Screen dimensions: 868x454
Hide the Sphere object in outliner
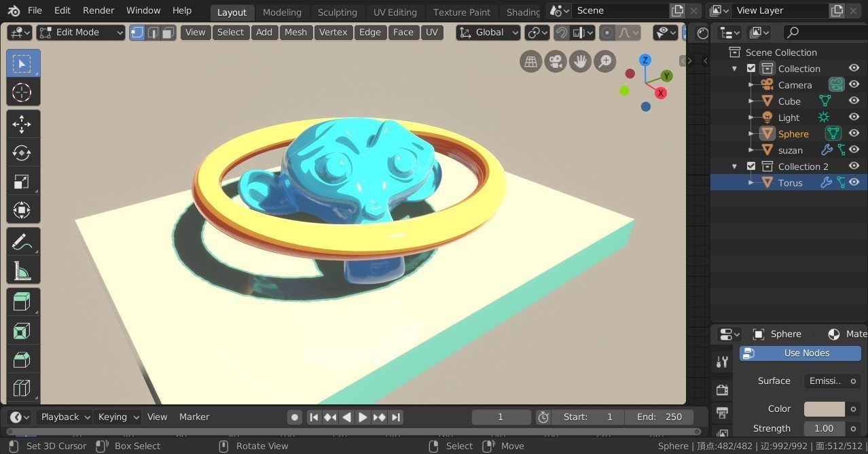point(854,134)
